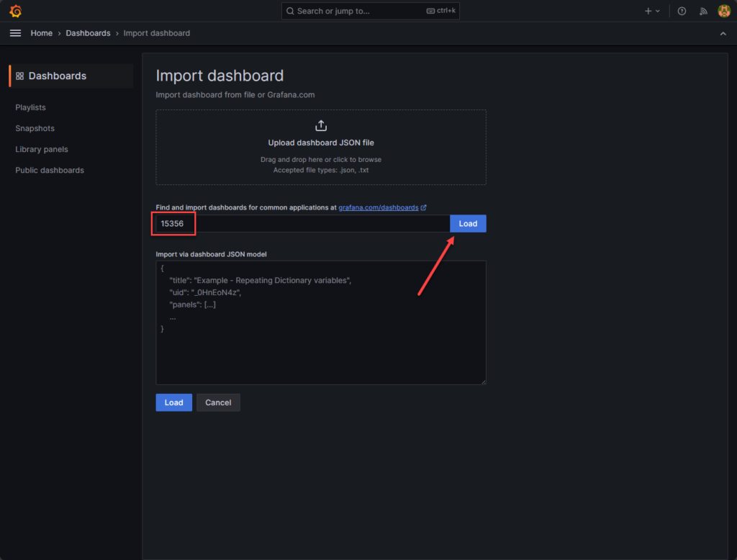Click the user profile avatar
737x560 pixels.
pos(724,11)
